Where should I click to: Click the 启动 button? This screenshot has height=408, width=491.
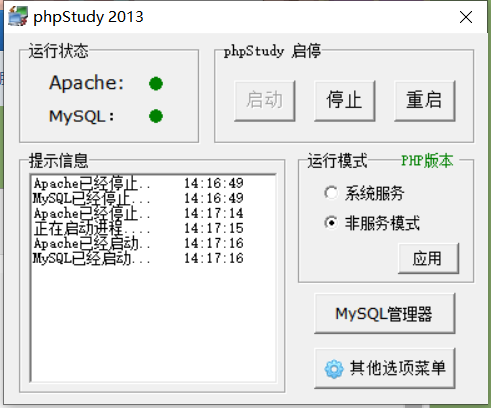[x=265, y=100]
